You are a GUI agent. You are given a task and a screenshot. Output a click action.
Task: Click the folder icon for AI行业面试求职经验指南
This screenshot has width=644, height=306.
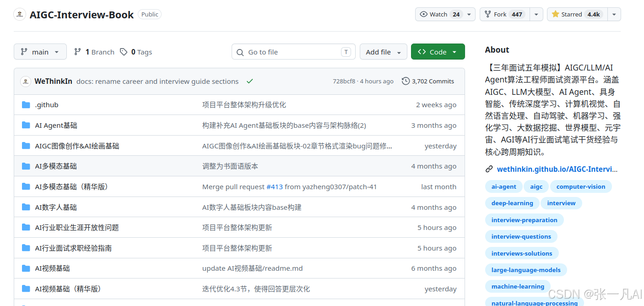coord(26,248)
